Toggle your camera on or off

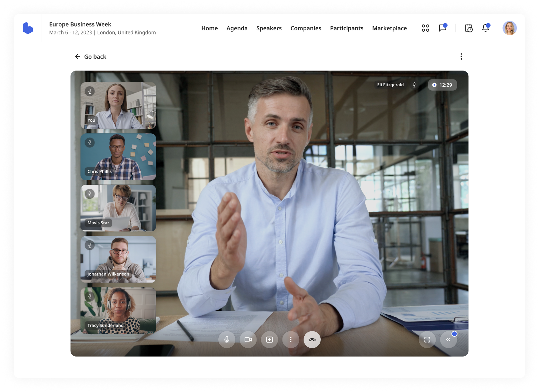248,340
